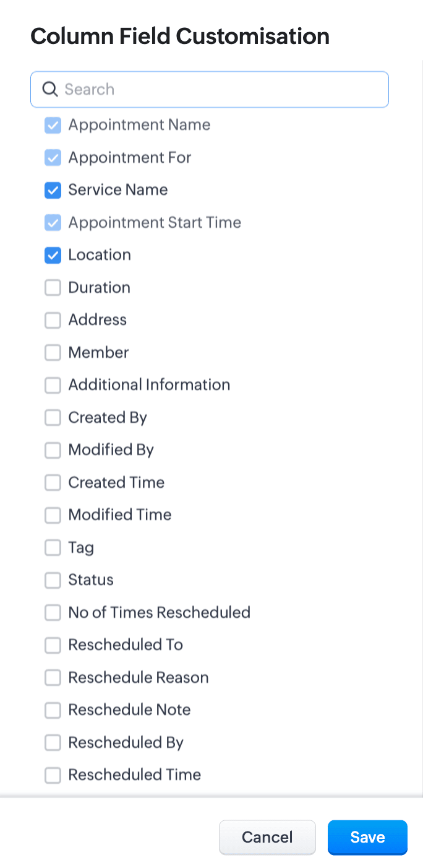423x868 pixels.
Task: Type in the Search field
Action: (223, 89)
